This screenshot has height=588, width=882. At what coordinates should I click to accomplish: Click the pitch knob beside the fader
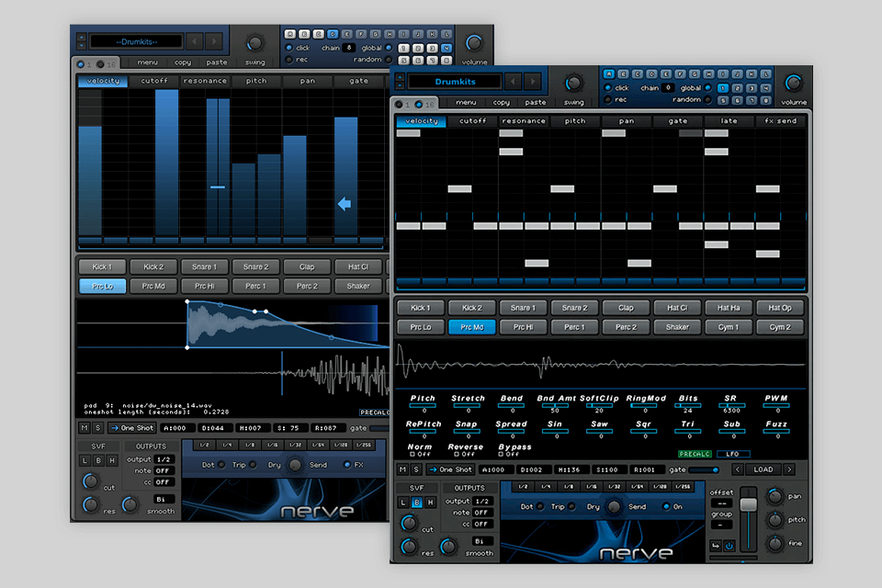775,520
